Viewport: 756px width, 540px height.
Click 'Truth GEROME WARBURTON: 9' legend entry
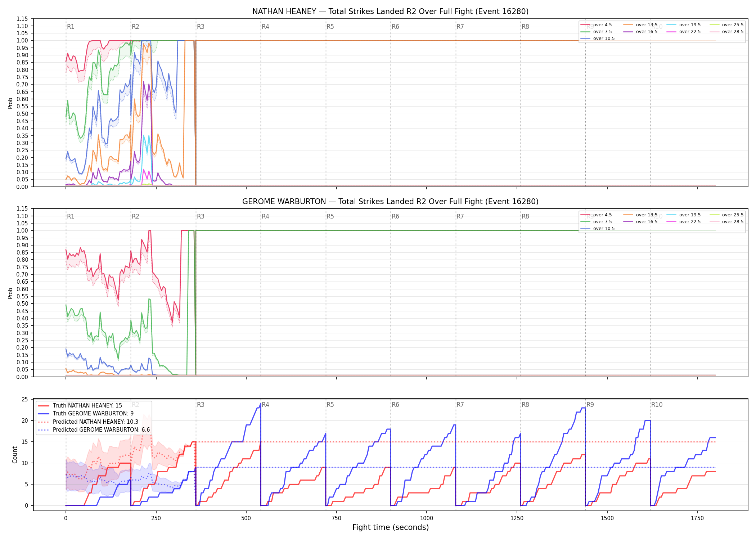[86, 414]
